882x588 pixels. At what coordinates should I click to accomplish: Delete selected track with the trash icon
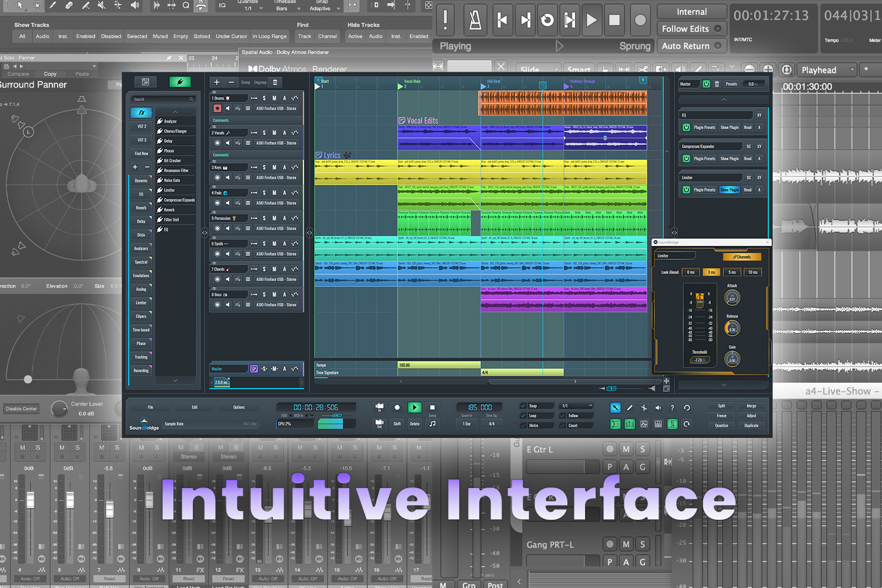(275, 82)
